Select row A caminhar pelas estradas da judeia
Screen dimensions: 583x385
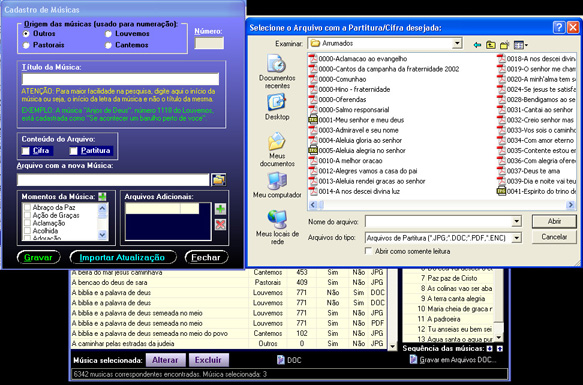click(x=228, y=343)
